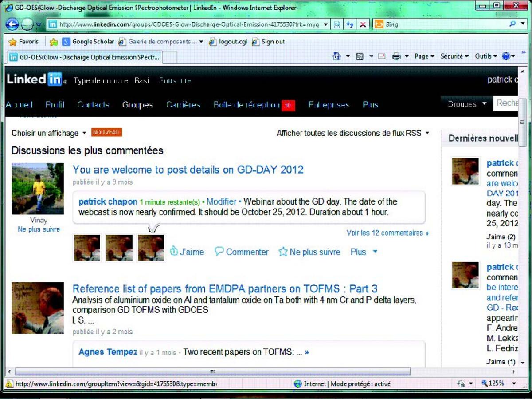Click Jaime (1) in sidebar news
532x399 pixels.
(x=501, y=362)
